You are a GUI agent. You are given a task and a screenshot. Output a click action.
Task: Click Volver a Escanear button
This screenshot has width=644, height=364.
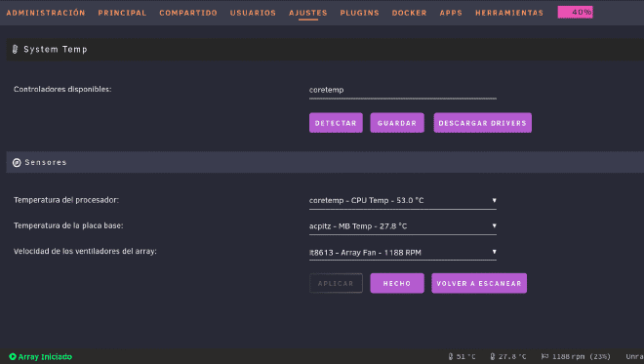tap(479, 283)
